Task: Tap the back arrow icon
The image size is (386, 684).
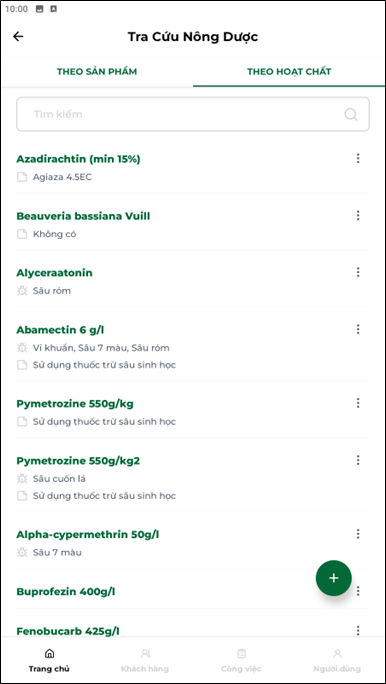Action: [18, 37]
